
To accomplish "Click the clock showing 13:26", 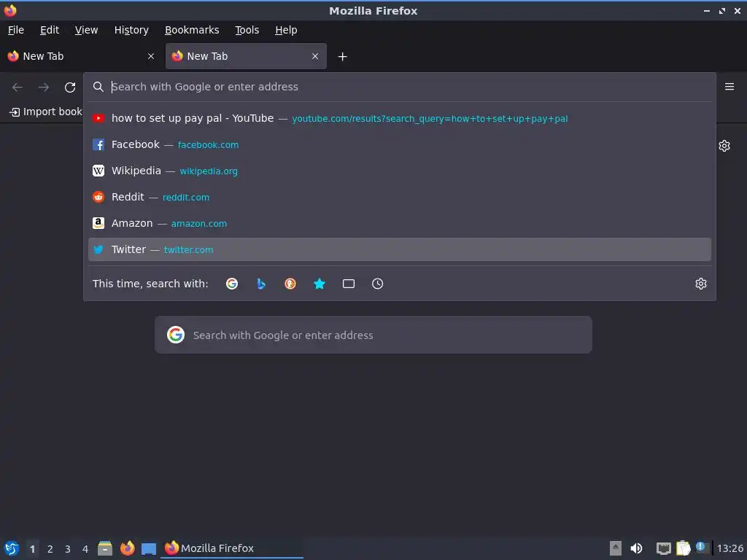I will [729, 548].
